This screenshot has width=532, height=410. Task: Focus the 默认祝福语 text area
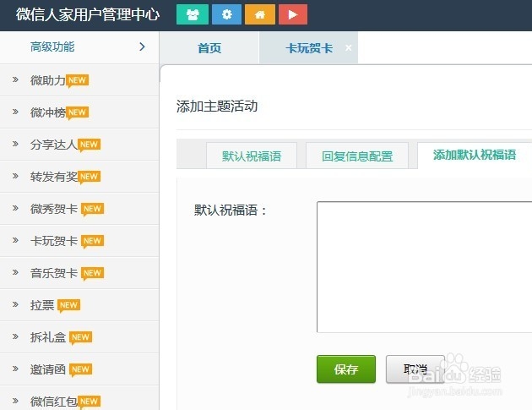[x=424, y=267]
